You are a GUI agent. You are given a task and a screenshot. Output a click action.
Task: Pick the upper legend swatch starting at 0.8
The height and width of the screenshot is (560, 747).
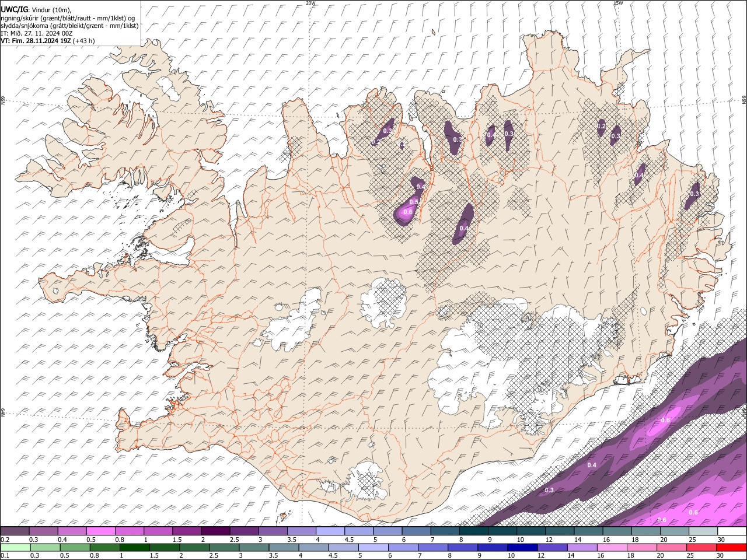click(x=130, y=531)
